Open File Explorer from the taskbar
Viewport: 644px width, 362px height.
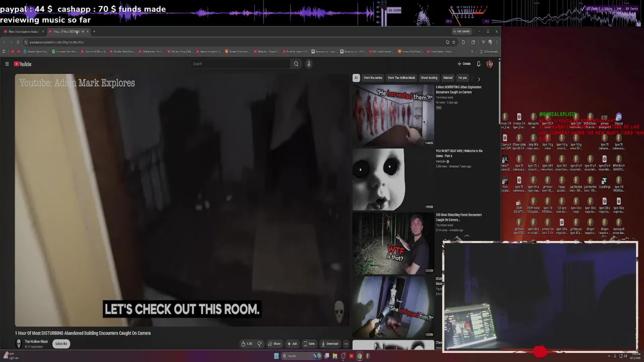[335, 356]
